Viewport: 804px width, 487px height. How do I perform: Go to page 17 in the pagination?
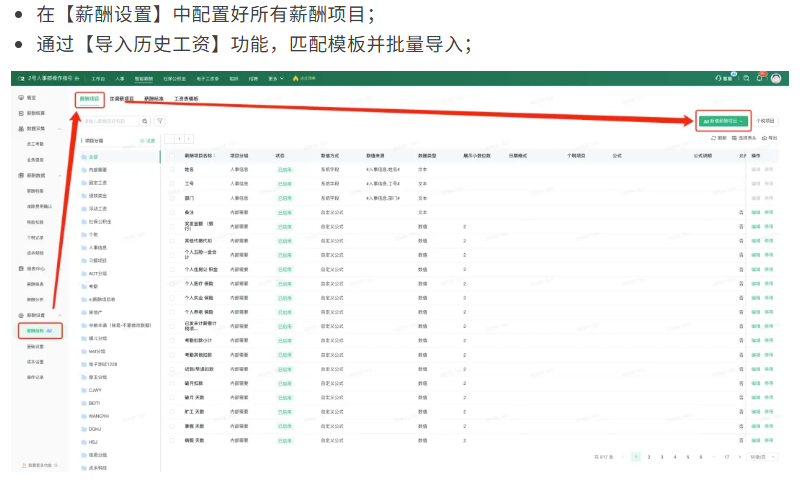click(x=727, y=457)
